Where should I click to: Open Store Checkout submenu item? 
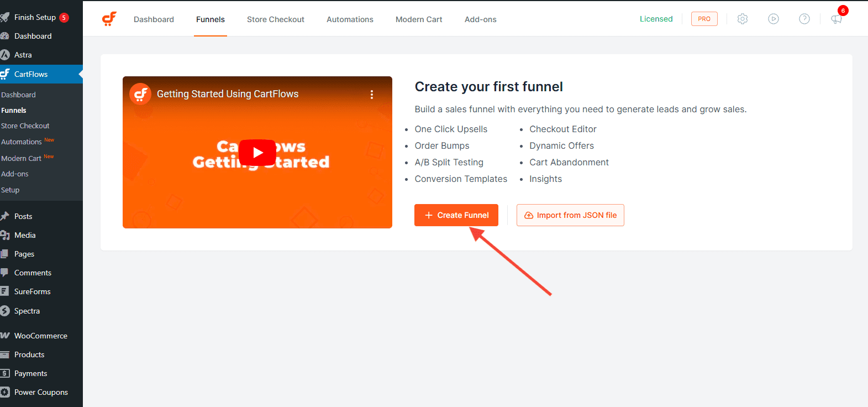[x=25, y=126]
